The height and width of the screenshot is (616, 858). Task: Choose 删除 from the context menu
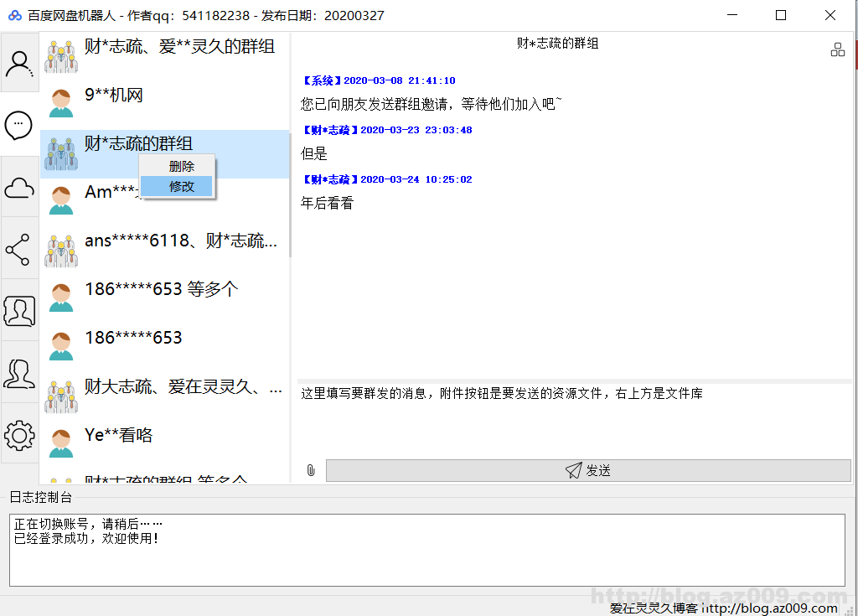(x=181, y=166)
